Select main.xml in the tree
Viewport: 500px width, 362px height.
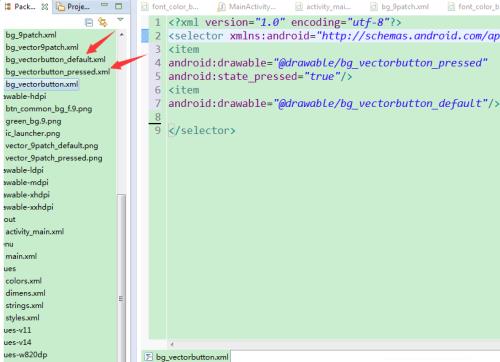(x=21, y=257)
